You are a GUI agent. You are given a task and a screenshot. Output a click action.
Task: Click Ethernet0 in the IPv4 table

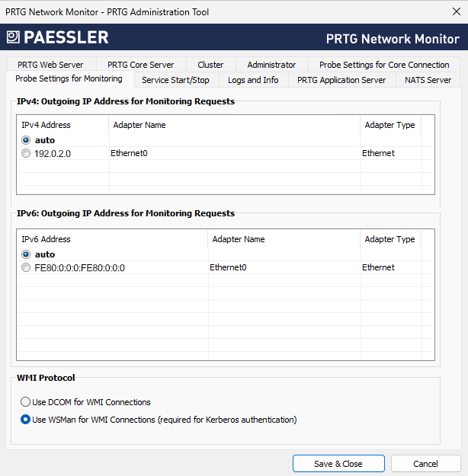click(x=129, y=153)
